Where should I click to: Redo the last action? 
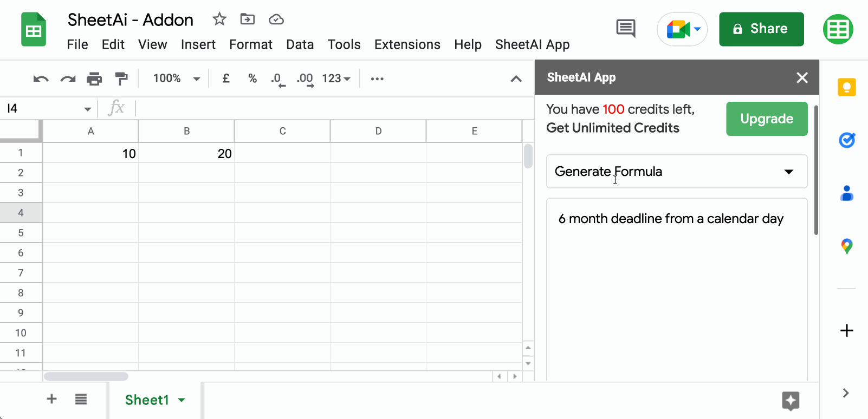(x=68, y=79)
